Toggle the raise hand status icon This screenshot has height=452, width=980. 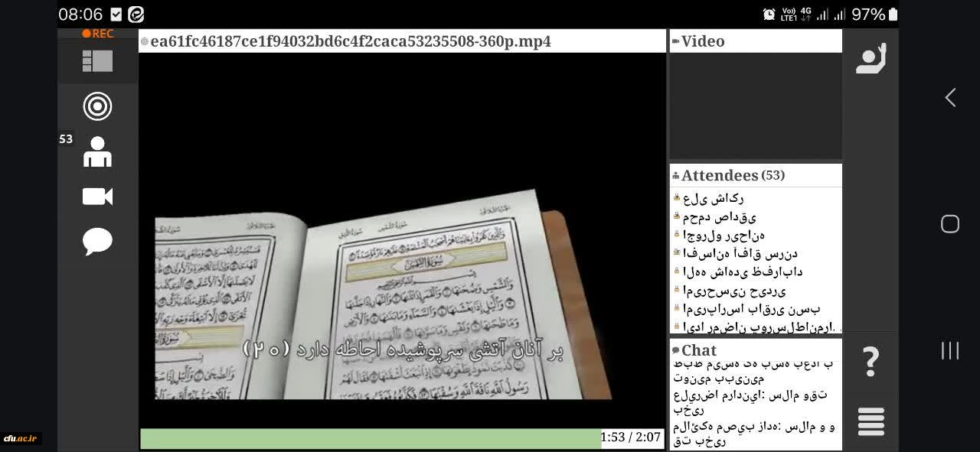pyautogui.click(x=871, y=60)
